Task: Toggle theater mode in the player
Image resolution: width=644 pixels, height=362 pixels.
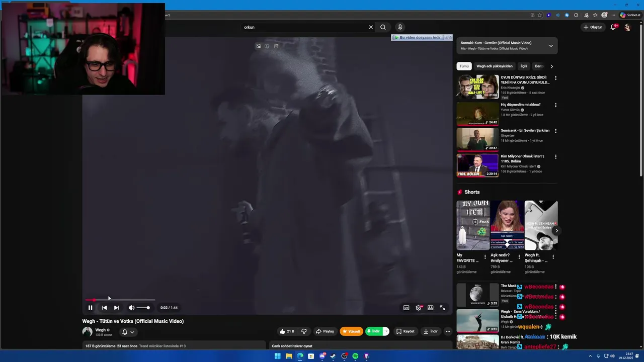Action: point(431,308)
